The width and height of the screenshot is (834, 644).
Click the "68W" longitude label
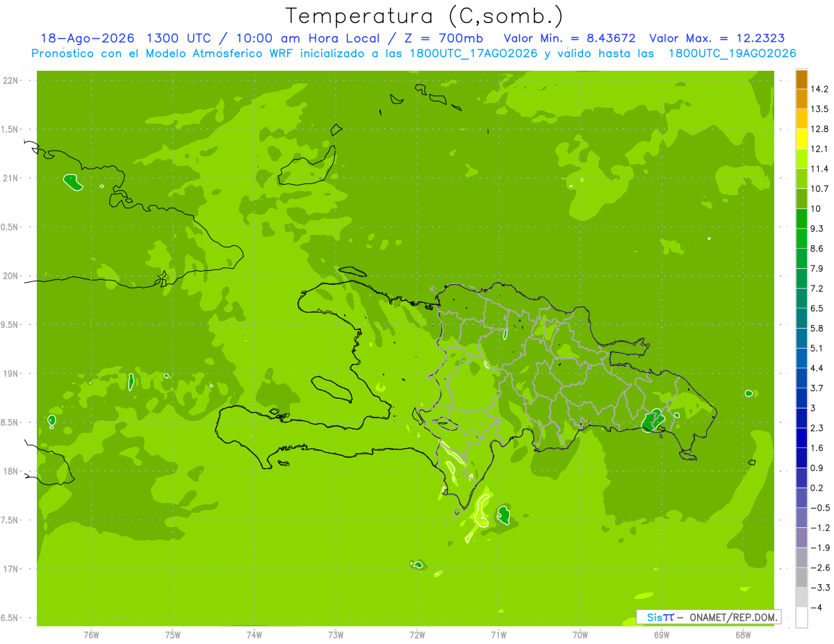coord(743,634)
